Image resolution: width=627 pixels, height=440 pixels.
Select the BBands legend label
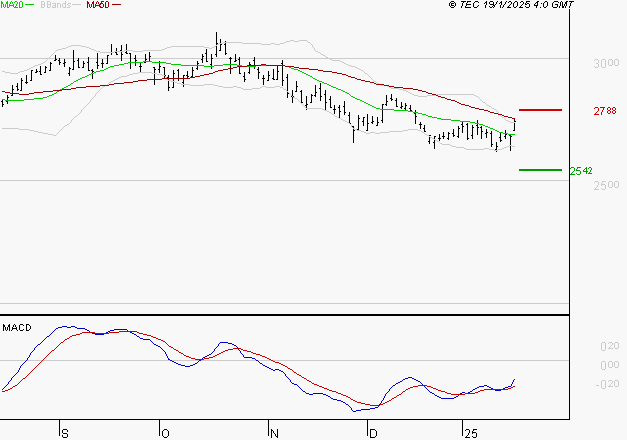[x=56, y=6]
